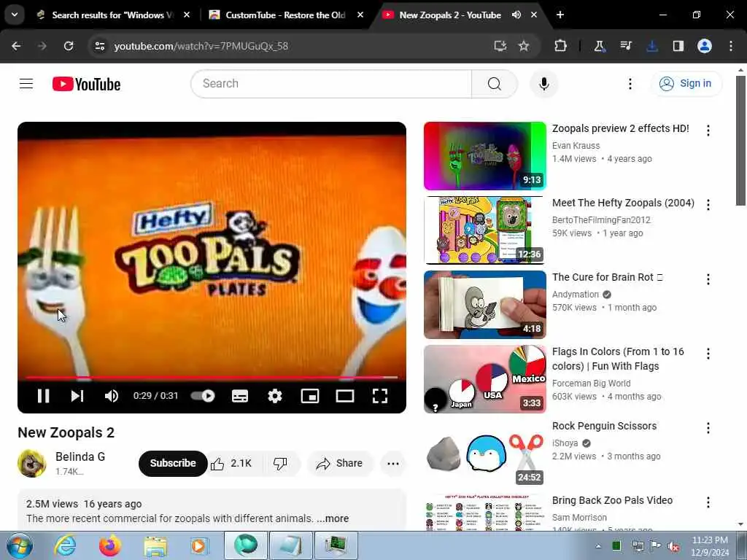
Task: Open Belinda G channel name link
Action: click(80, 456)
